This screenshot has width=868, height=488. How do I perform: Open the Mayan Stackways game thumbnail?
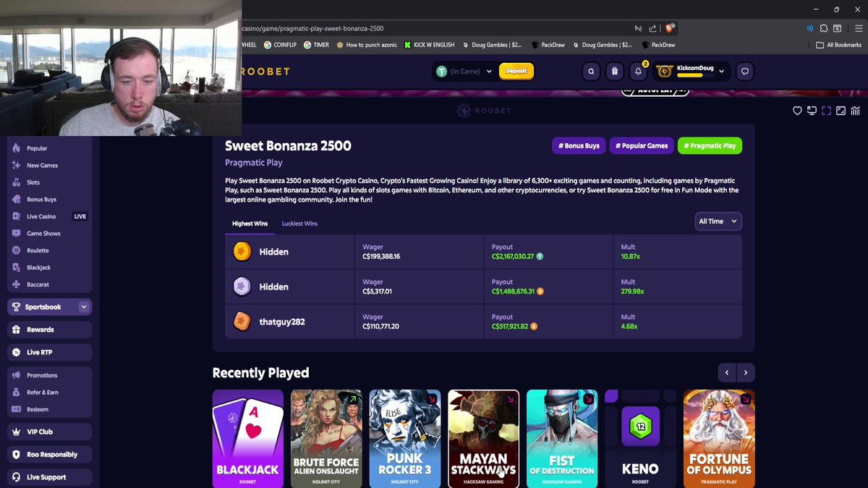click(483, 439)
